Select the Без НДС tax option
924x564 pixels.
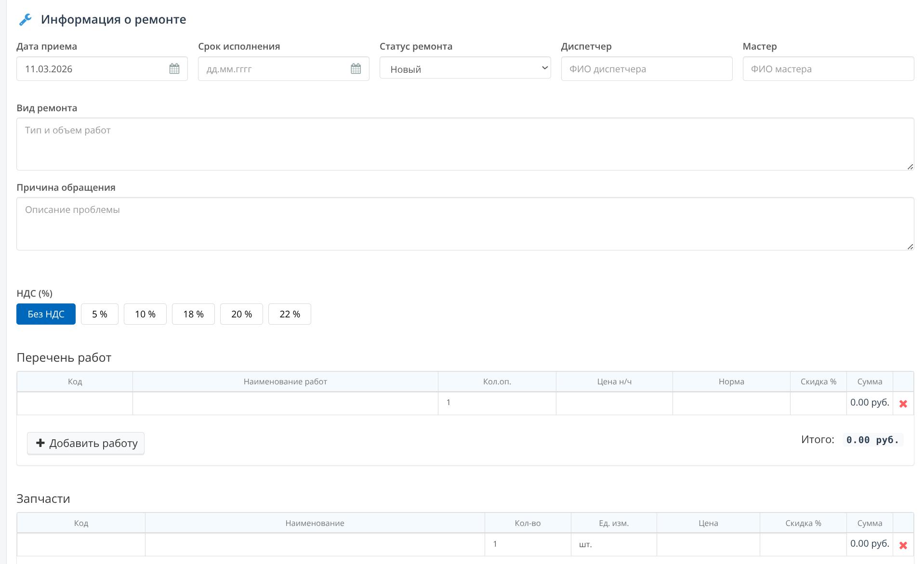[46, 314]
